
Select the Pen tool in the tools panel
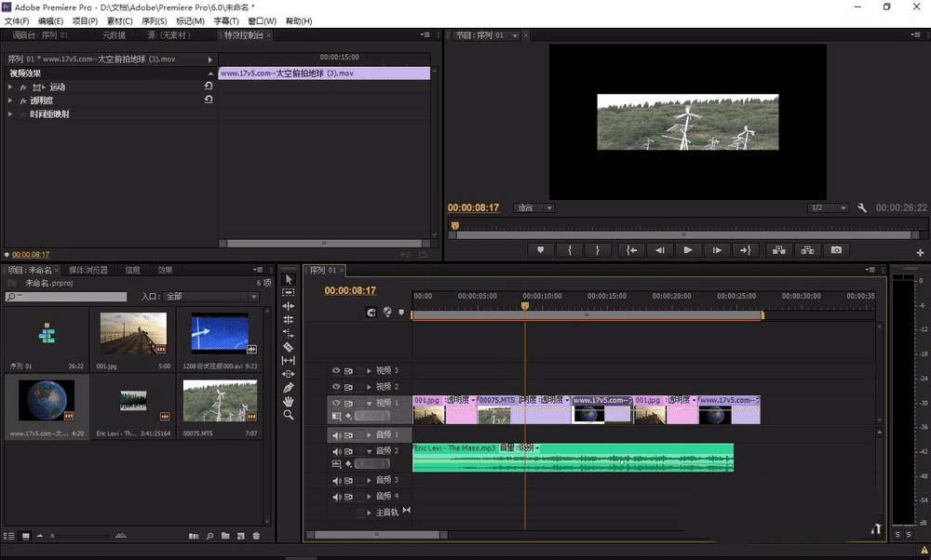[289, 387]
